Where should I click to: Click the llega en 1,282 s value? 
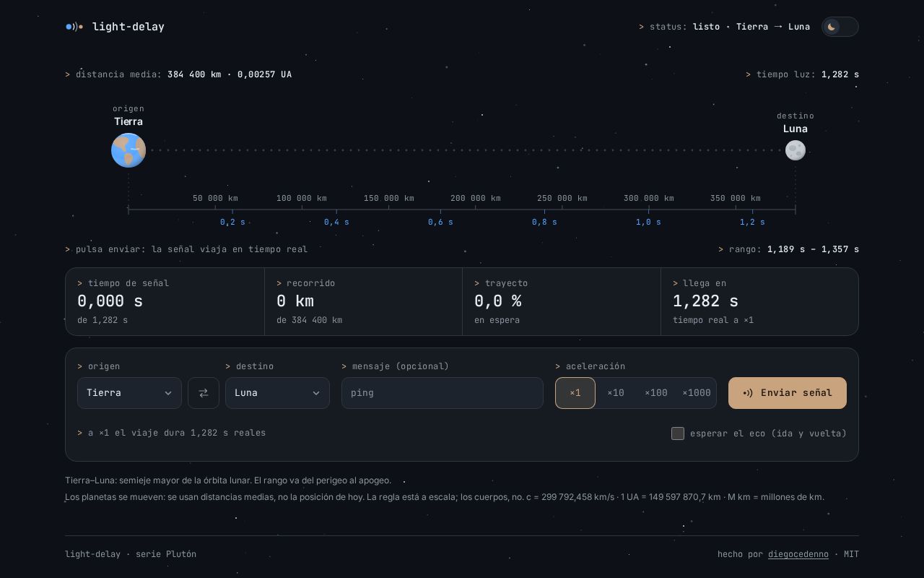point(706,301)
